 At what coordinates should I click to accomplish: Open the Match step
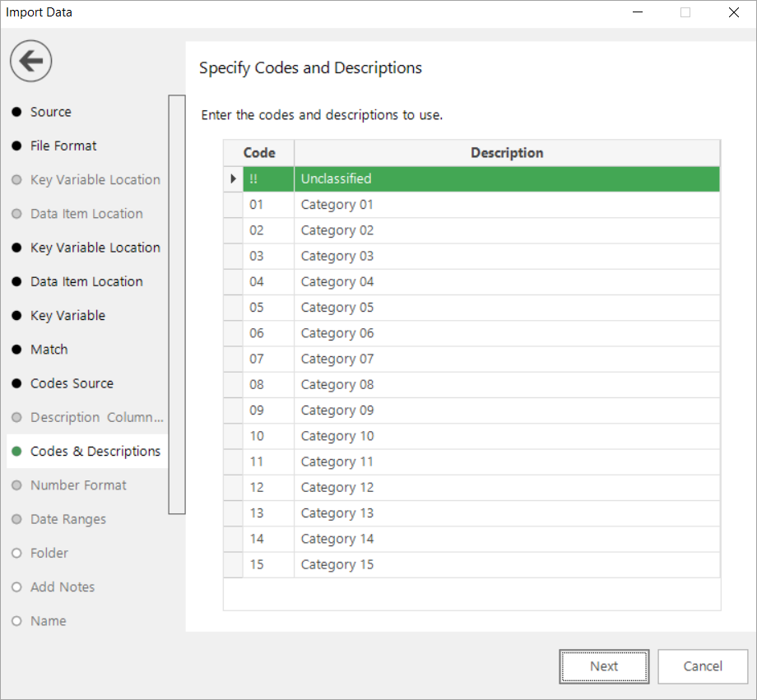coord(49,350)
